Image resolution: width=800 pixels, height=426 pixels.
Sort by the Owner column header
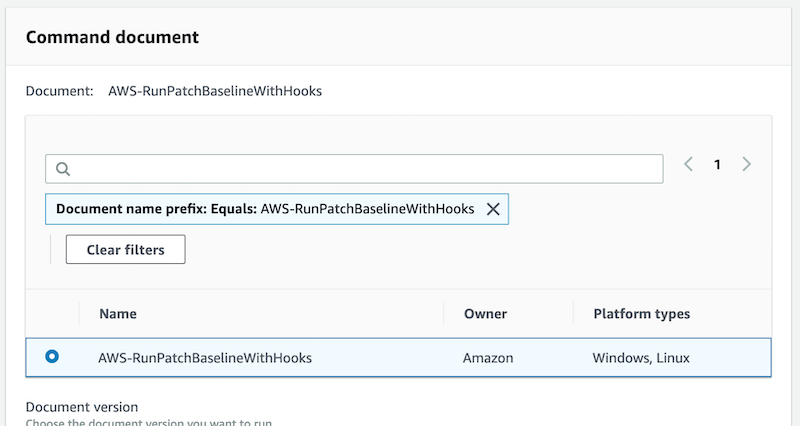[485, 314]
